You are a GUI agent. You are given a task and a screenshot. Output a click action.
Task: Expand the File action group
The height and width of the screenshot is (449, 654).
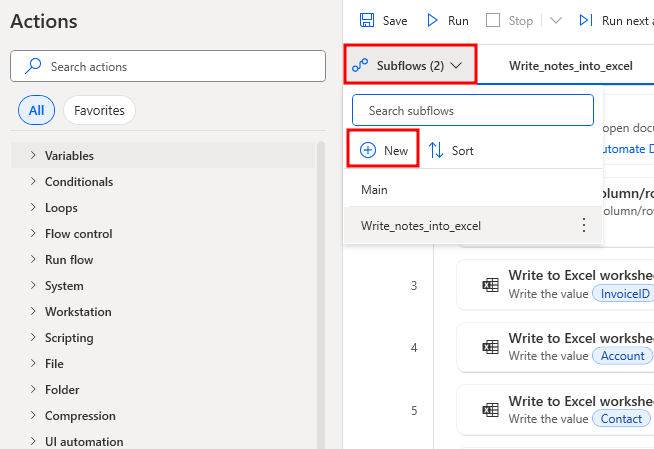pyautogui.click(x=33, y=364)
